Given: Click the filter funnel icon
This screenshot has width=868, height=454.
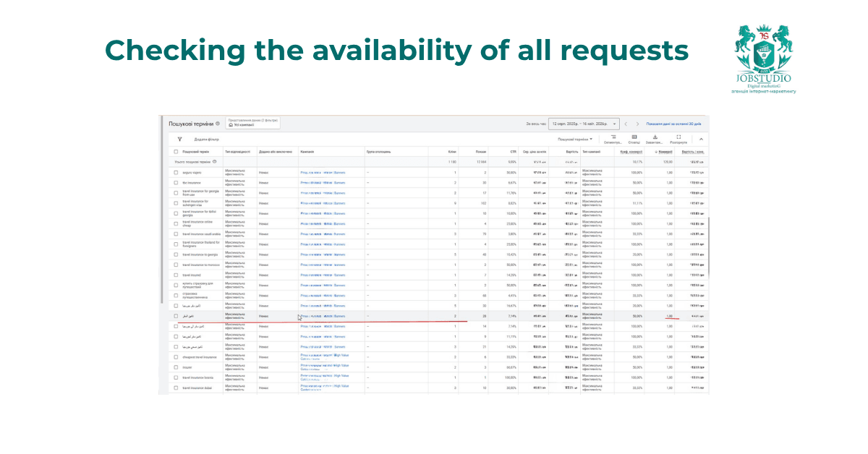Looking at the screenshot, I should [x=179, y=139].
